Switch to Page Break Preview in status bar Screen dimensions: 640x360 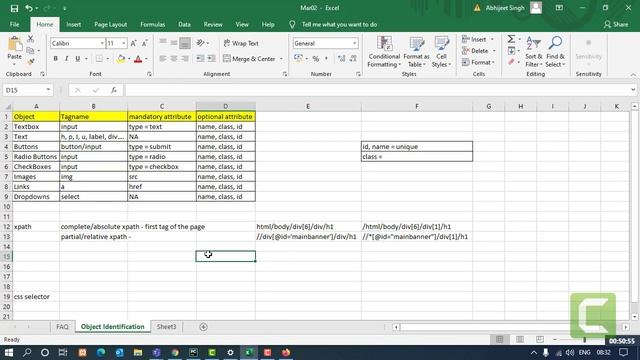click(x=540, y=340)
